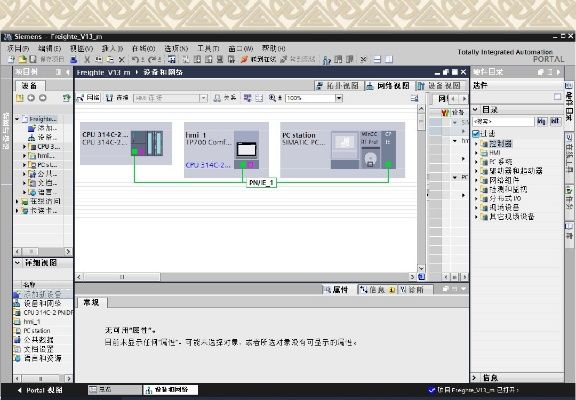Expand the 在线访问 online access node
Viewport: 576px width, 400px height.
point(17,201)
